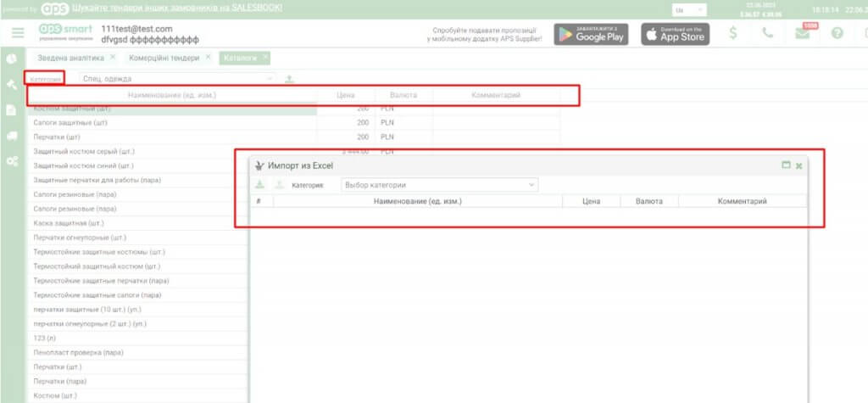Click the catalog table Комментарий column header
This screenshot has width=868, height=403.
[496, 95]
